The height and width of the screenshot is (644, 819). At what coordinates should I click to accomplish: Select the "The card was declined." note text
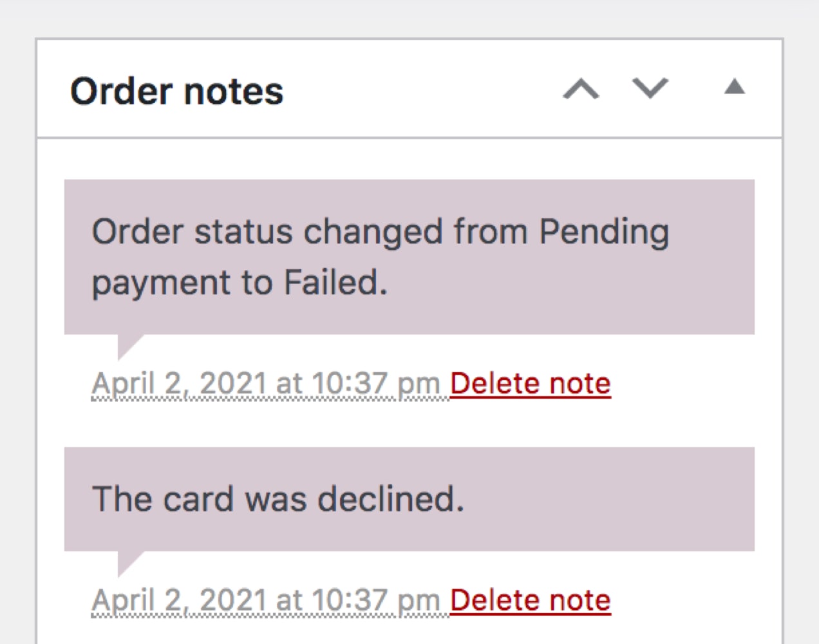tap(278, 499)
